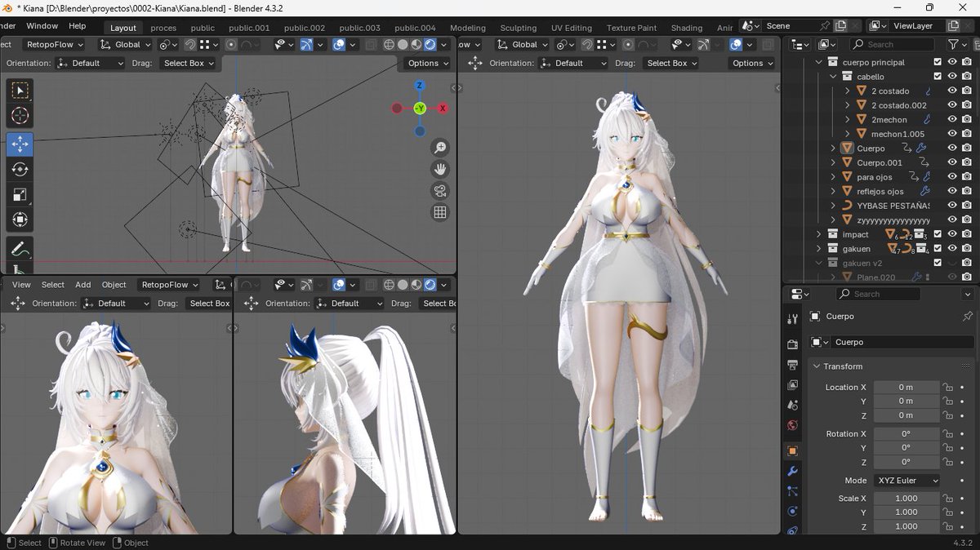Activate the Scale tool

(20, 194)
